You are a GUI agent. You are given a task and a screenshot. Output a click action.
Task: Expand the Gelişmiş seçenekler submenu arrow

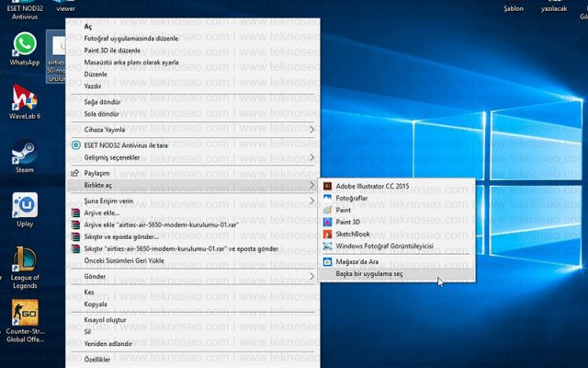pos(311,157)
